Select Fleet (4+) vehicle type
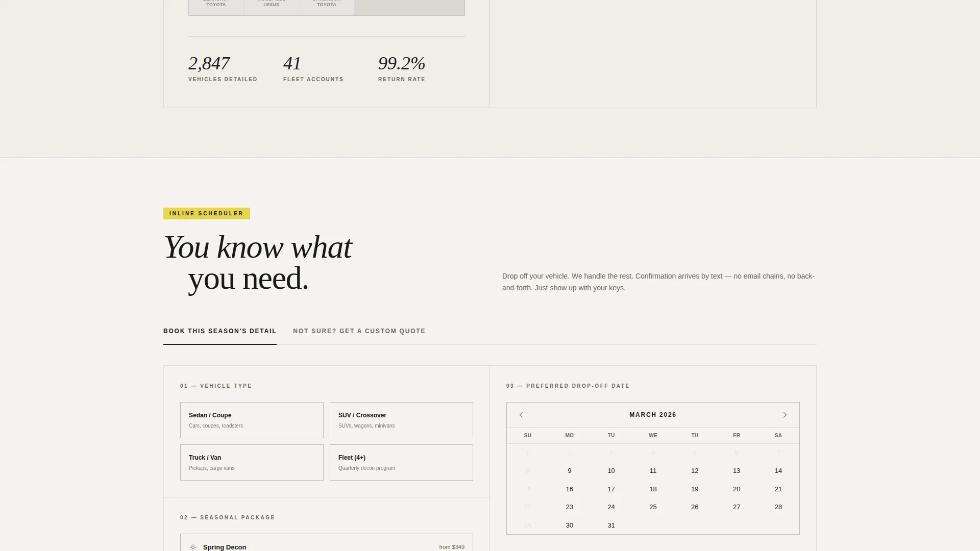The image size is (980, 551). tap(401, 462)
